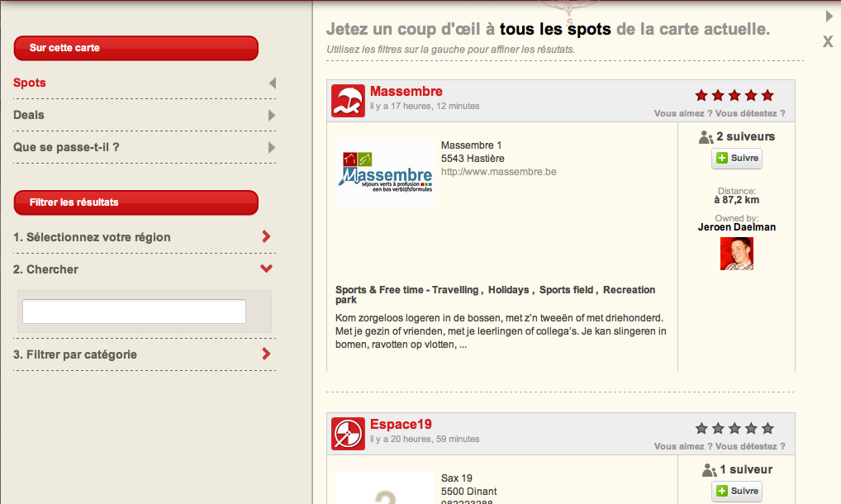Click Massembre 1 address text

pyautogui.click(x=471, y=145)
